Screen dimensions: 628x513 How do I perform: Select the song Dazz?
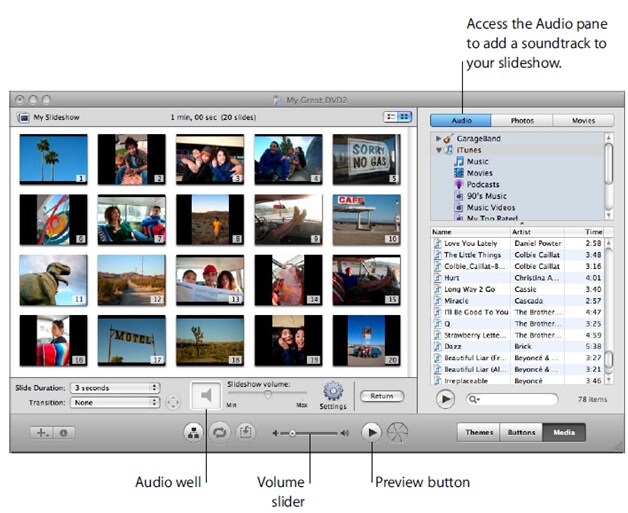coord(518,346)
